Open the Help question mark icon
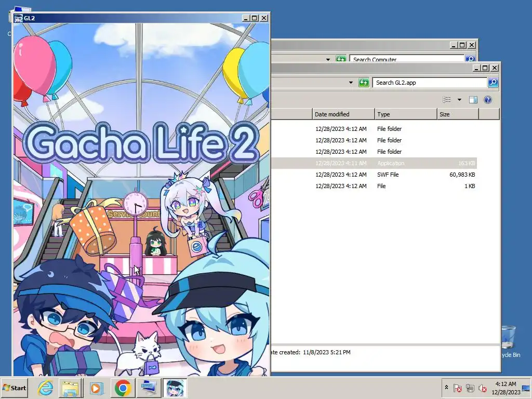 pyautogui.click(x=487, y=99)
